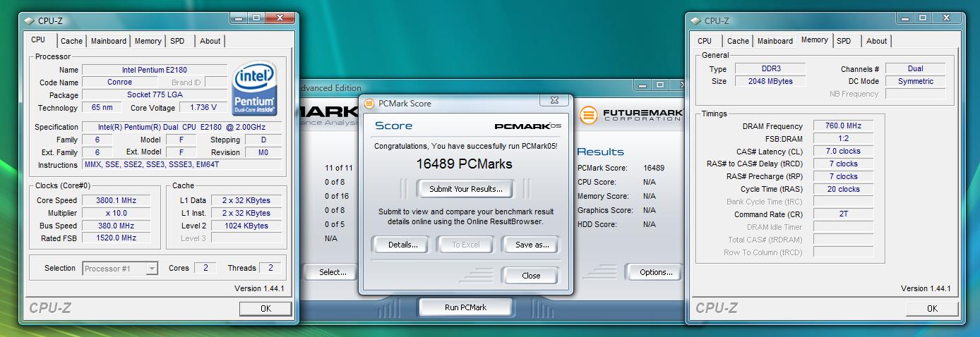The image size is (980, 337).
Task: Click the Core Speed value 3800.1 MHz
Action: (x=116, y=200)
